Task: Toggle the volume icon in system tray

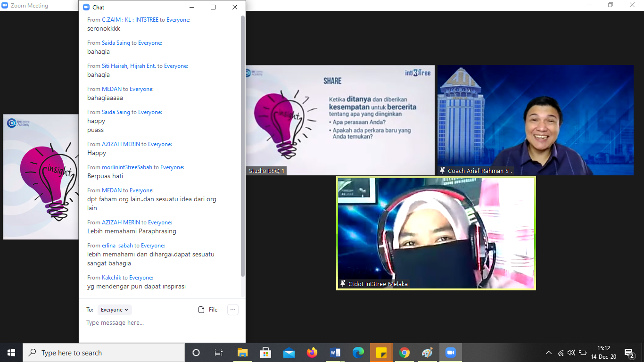Action: (571, 353)
